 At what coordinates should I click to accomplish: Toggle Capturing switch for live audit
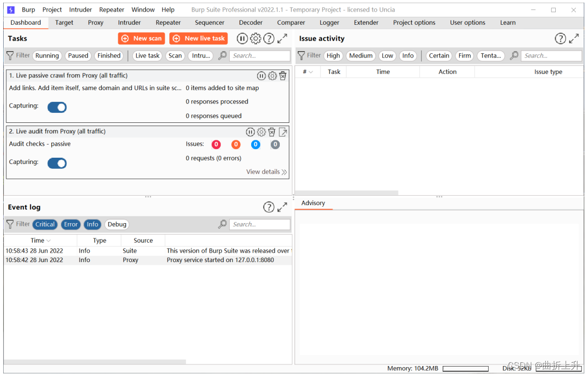57,164
